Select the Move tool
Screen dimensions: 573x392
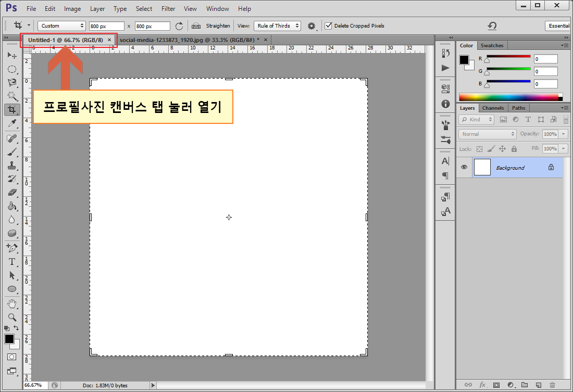tap(12, 56)
